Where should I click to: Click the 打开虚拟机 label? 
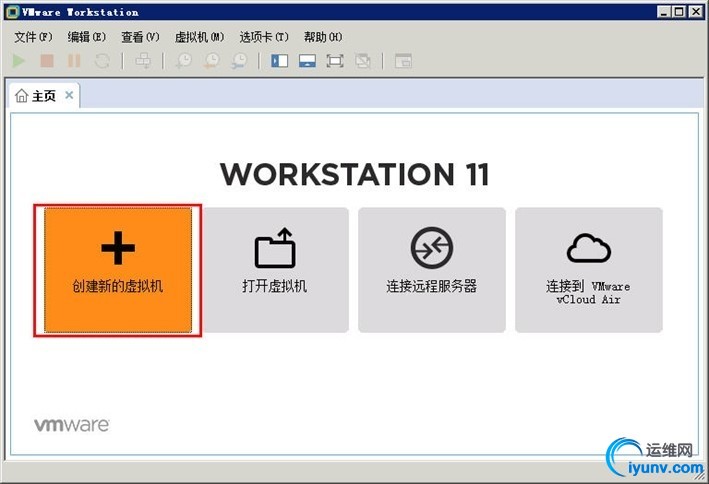point(274,286)
